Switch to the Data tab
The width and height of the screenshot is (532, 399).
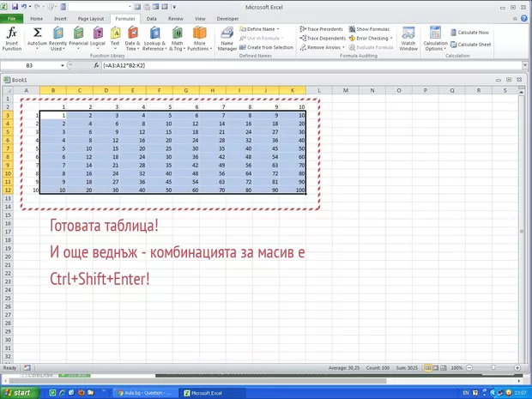coord(151,19)
